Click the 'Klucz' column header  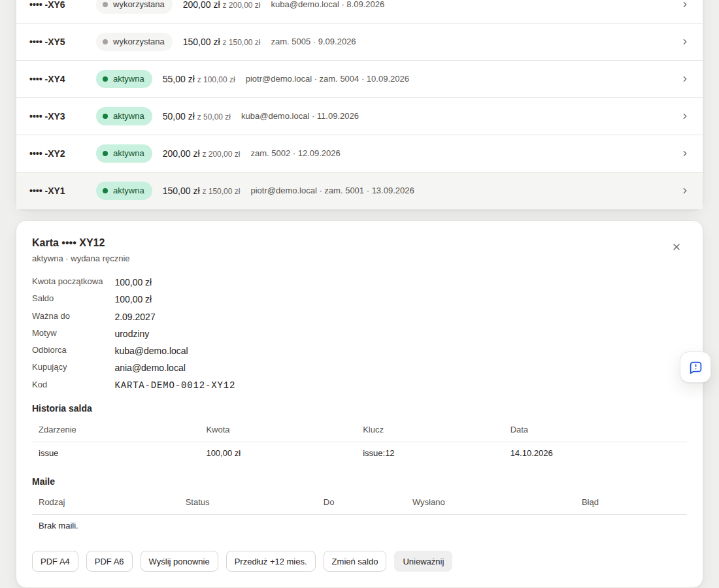click(373, 430)
